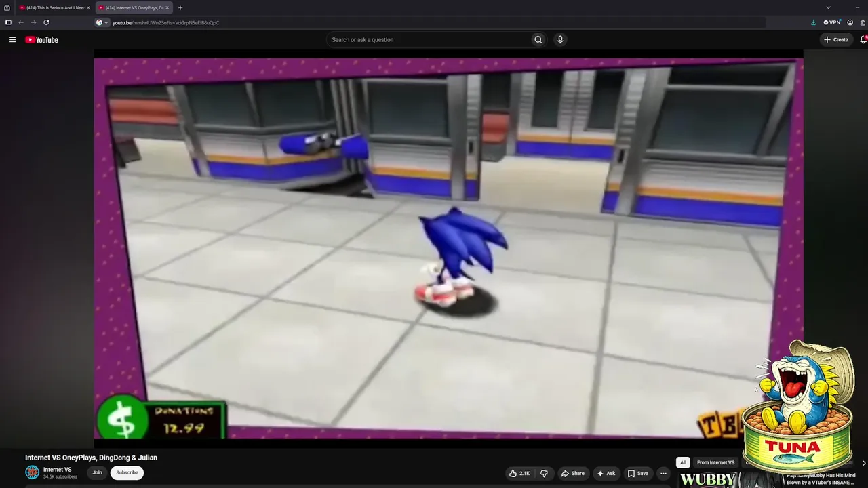Save the video to a playlist
The width and height of the screenshot is (868, 488).
tap(638, 474)
